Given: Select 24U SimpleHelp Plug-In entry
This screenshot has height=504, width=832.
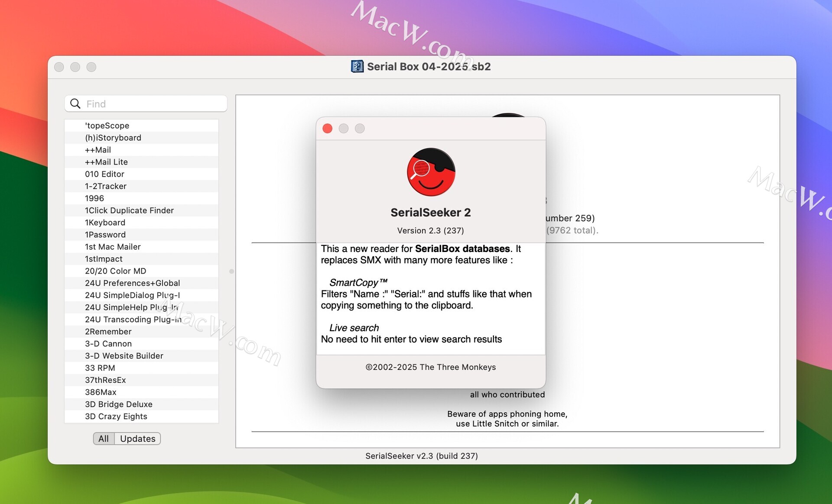Looking at the screenshot, I should (x=141, y=307).
